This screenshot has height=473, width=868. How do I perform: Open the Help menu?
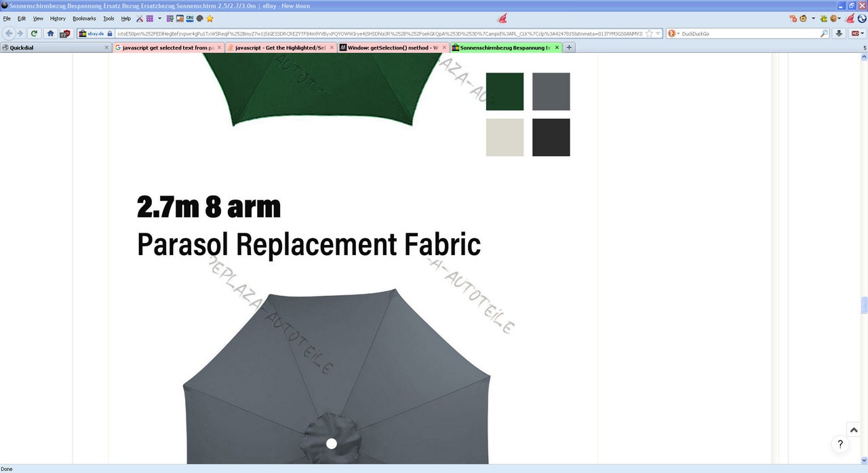click(x=125, y=18)
